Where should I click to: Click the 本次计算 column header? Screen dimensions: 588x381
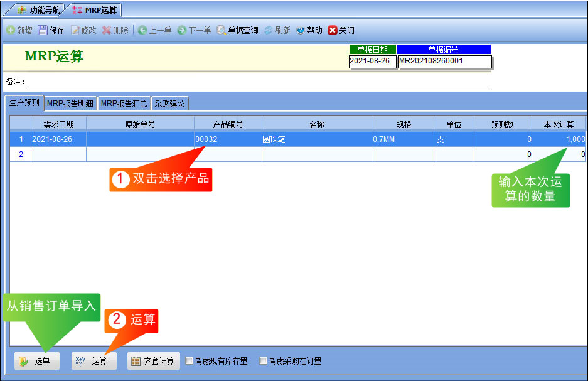coord(559,124)
